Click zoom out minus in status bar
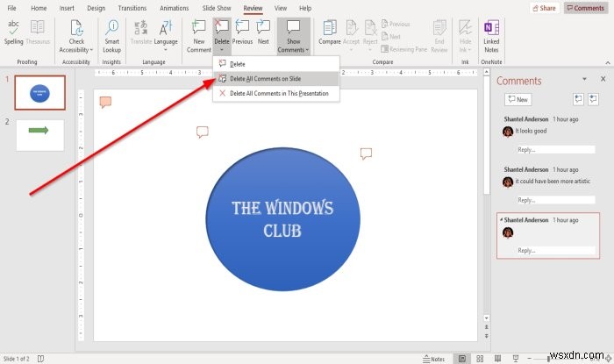Screen dimensions: 614x364 (530, 359)
